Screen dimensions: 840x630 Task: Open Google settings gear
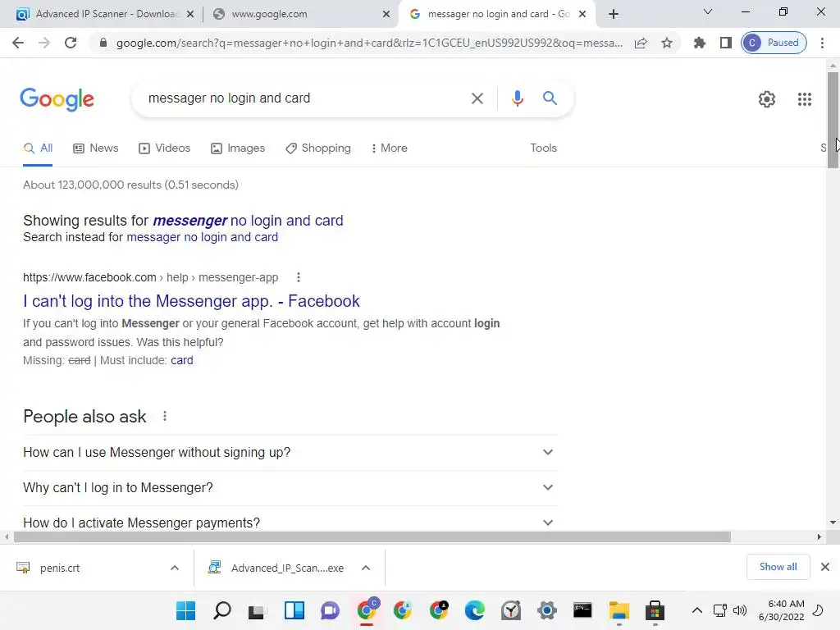click(767, 99)
